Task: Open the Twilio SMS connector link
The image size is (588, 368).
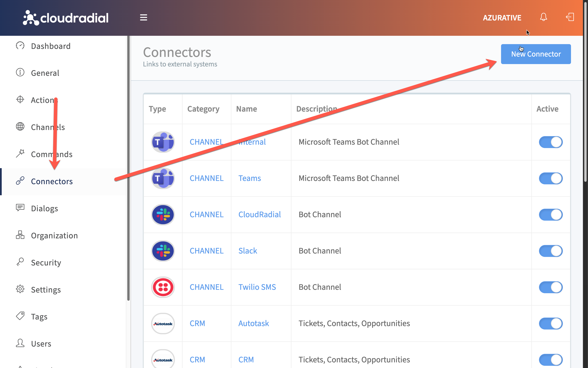Action: [257, 287]
